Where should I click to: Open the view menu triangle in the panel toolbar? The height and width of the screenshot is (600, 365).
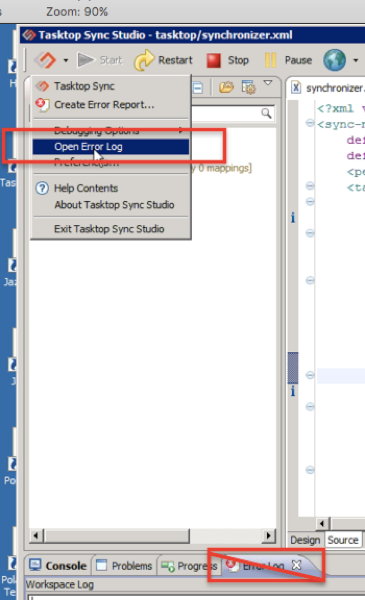[x=268, y=83]
